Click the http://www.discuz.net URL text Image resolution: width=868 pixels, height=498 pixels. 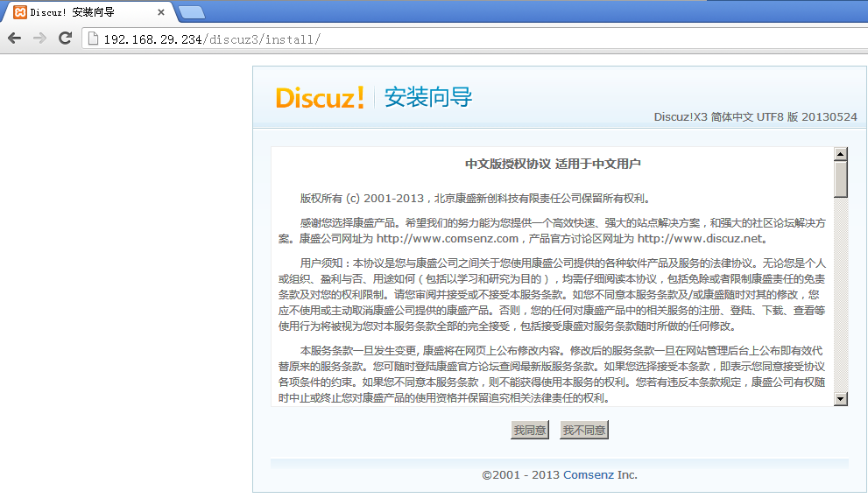pyautogui.click(x=700, y=239)
